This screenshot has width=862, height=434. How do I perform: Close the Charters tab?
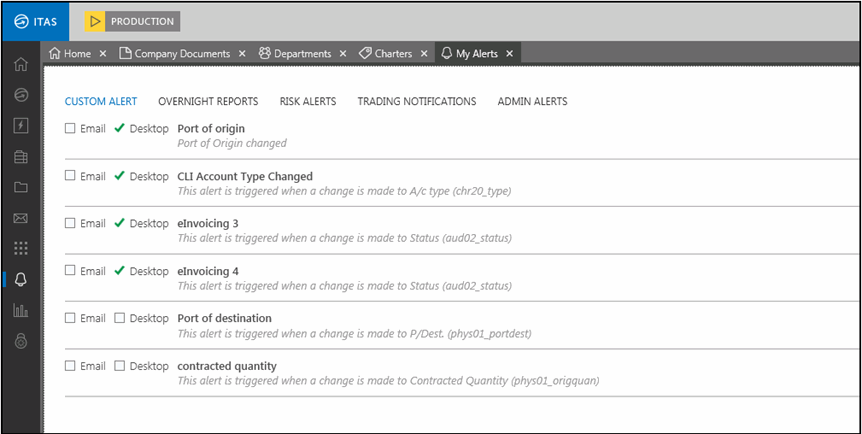424,54
